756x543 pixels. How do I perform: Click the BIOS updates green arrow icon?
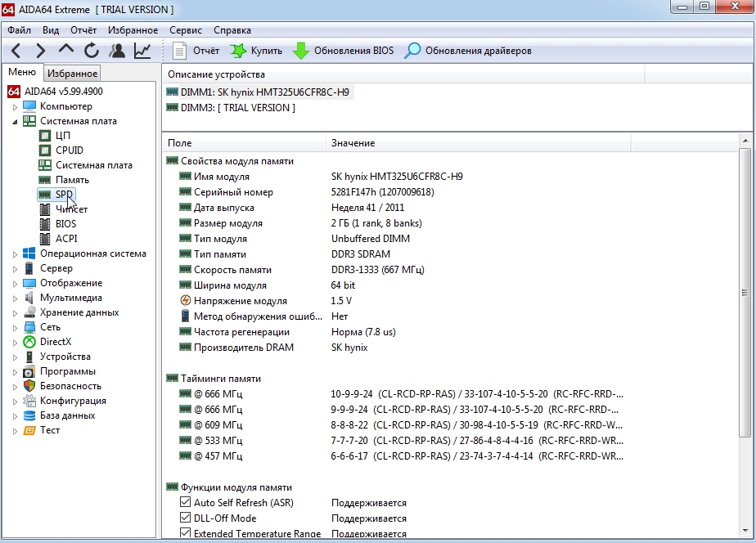tap(301, 51)
